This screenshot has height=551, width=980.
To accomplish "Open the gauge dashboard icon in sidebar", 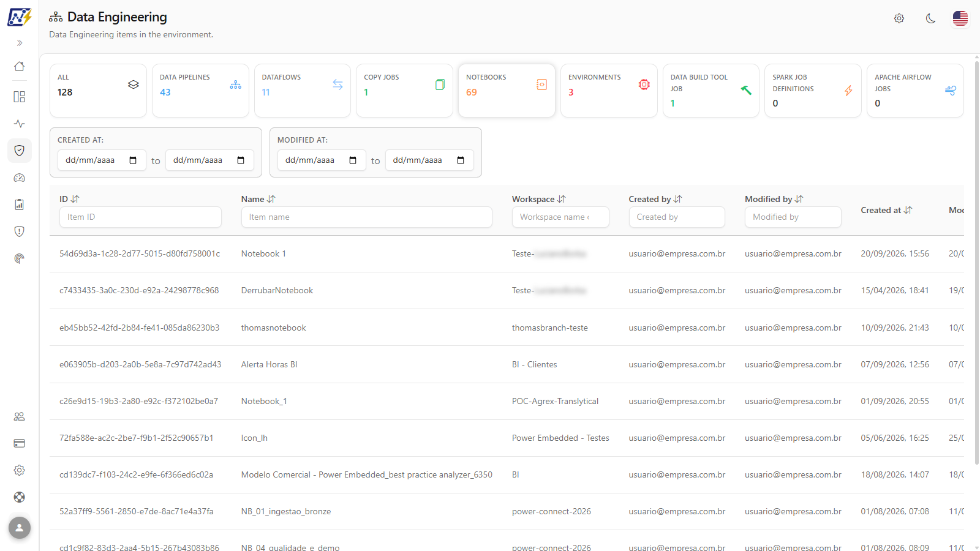I will pyautogui.click(x=20, y=178).
